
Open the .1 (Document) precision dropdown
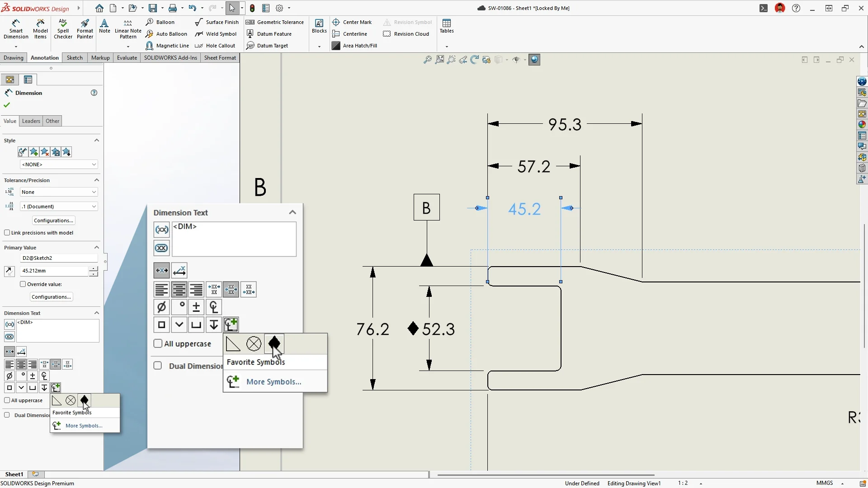click(x=59, y=206)
